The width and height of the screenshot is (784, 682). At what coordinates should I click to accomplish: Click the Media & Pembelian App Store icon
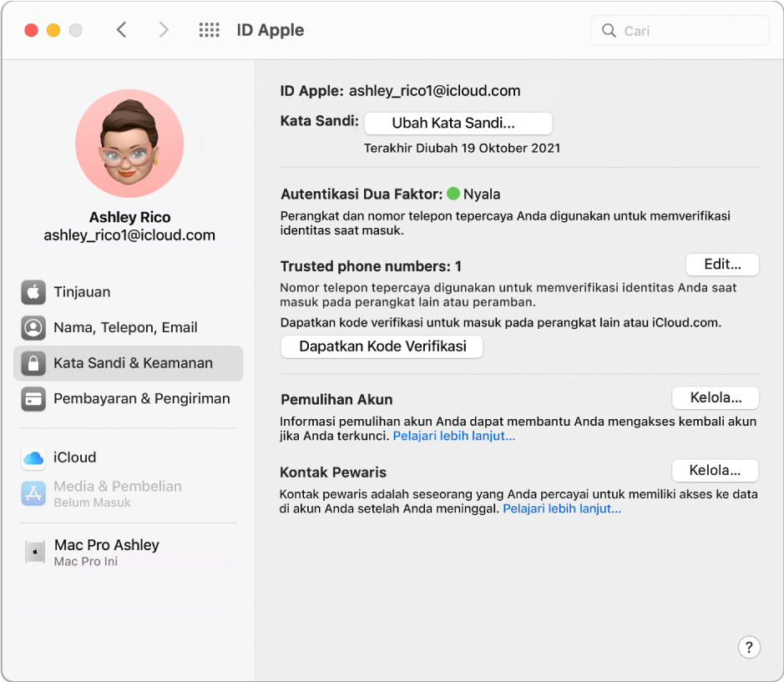[33, 494]
